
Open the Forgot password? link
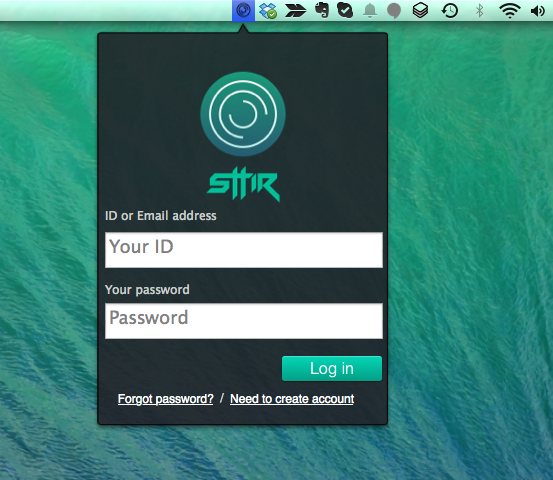[166, 399]
